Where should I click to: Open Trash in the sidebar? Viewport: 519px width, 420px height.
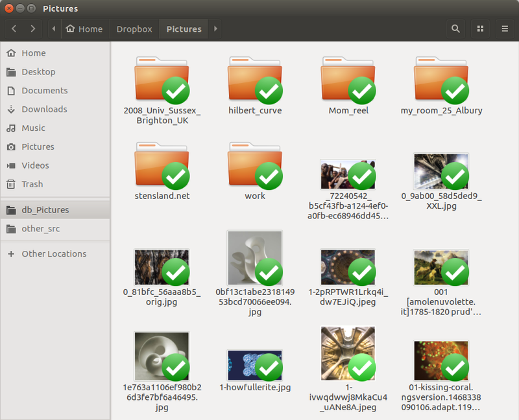32,184
